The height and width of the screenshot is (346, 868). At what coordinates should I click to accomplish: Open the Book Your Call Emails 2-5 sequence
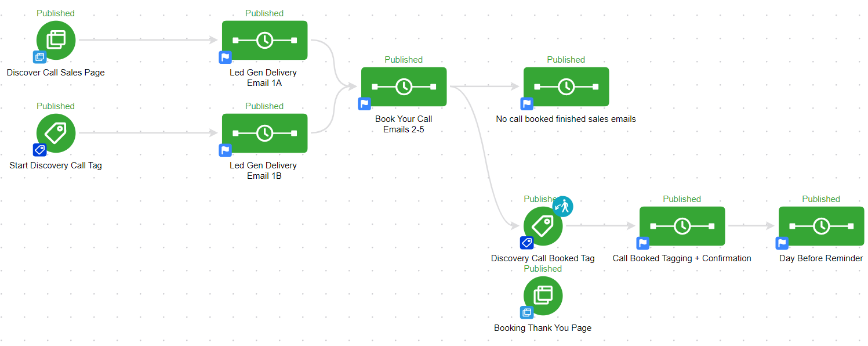click(404, 86)
